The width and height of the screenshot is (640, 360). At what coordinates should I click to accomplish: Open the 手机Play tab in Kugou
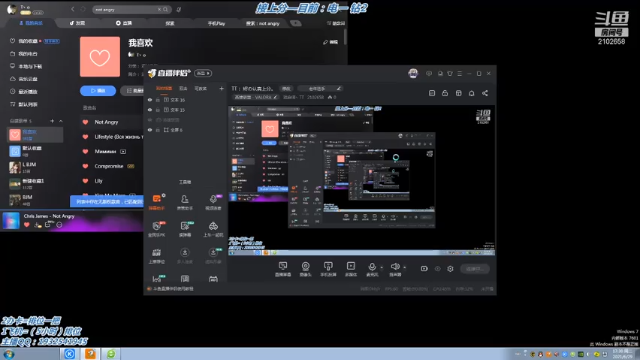pos(216,23)
